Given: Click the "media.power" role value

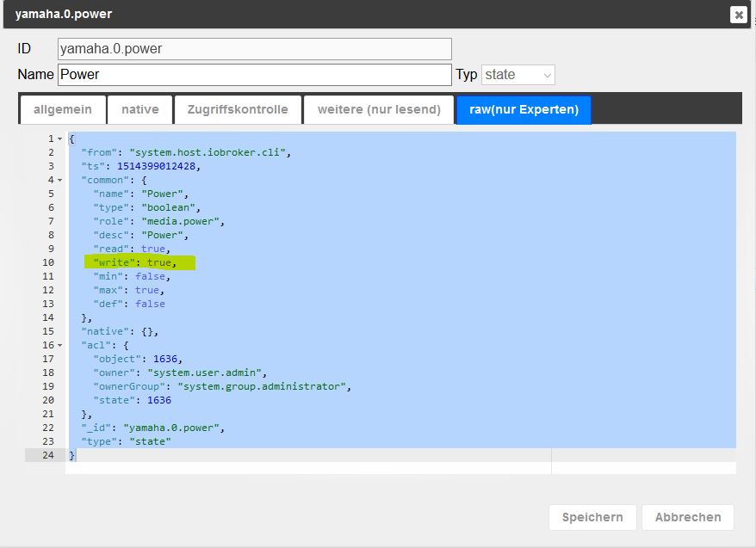Looking at the screenshot, I should coord(184,221).
